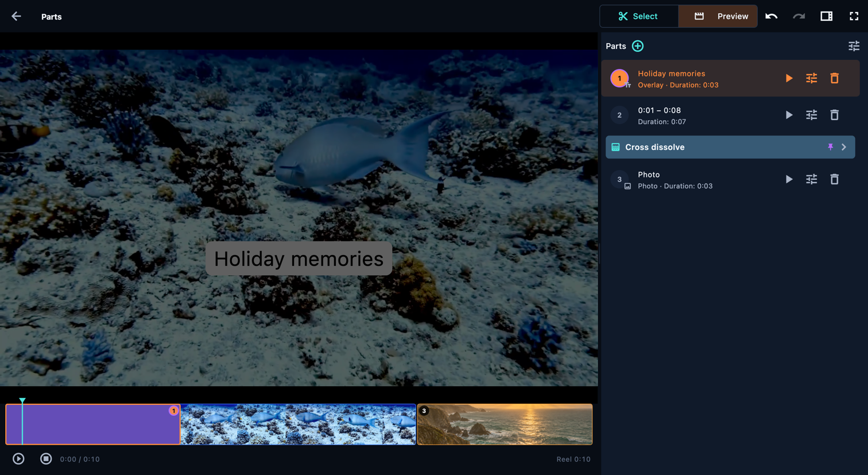
Task: Delete part 0:01 – 0:08
Action: (x=834, y=115)
